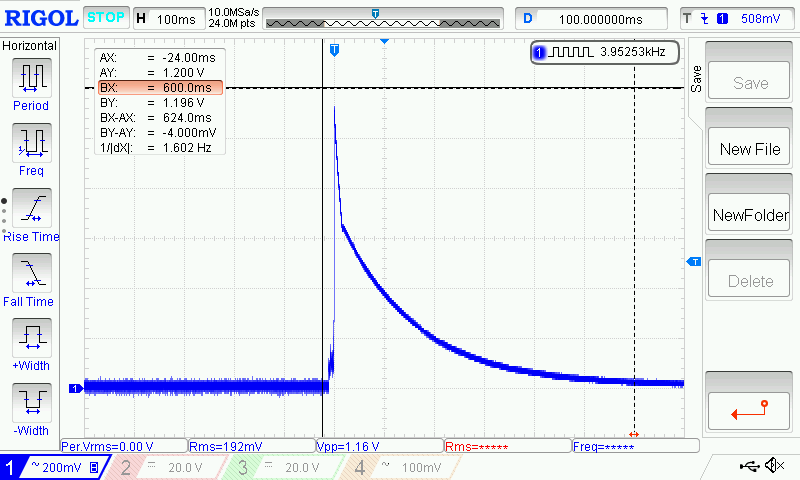Screen dimensions: 800x480
Task: Click the USB device status icon
Action: 750,466
